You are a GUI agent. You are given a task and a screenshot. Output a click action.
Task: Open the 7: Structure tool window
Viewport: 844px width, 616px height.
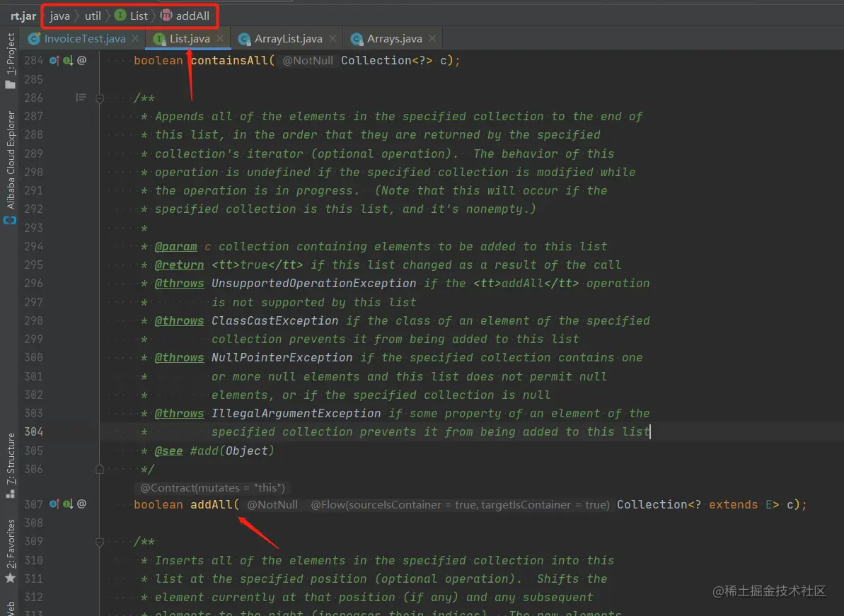10,465
